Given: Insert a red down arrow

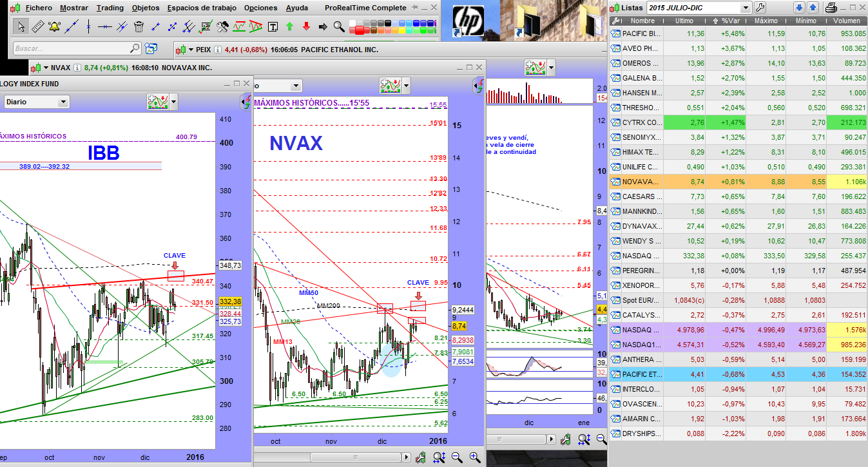Looking at the screenshot, I should [306, 26].
